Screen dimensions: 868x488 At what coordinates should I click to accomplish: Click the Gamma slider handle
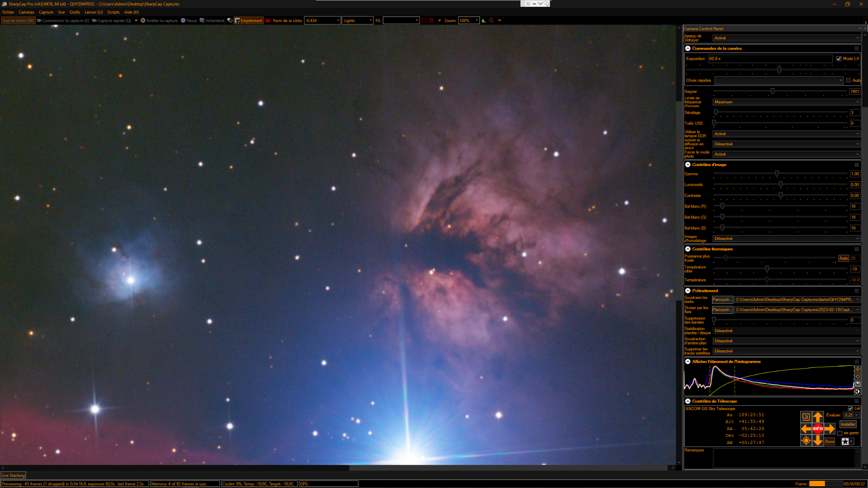pos(777,173)
